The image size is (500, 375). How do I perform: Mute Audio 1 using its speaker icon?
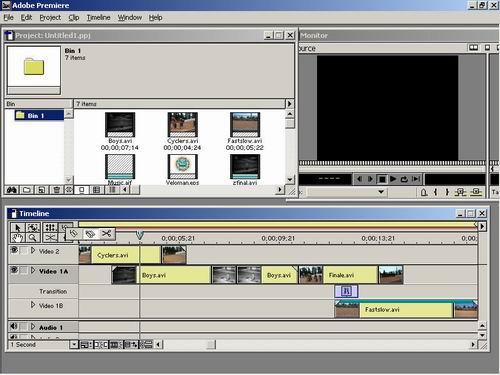[x=14, y=326]
